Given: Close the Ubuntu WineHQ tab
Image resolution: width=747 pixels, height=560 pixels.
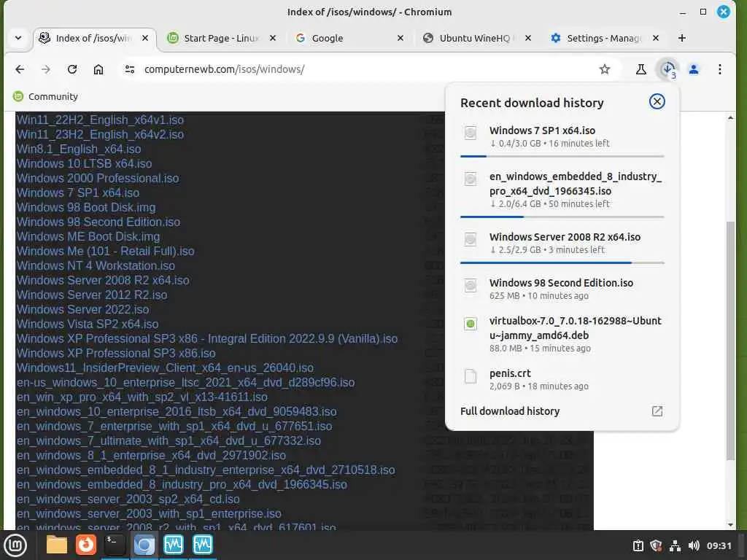Looking at the screenshot, I should (x=528, y=38).
